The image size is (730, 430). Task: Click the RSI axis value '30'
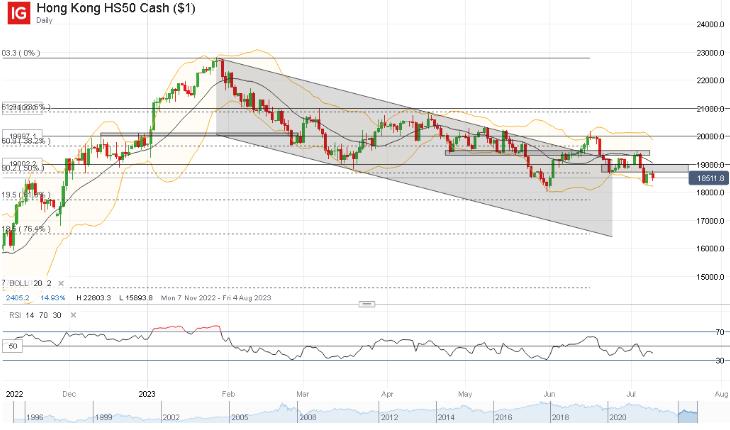click(x=720, y=361)
